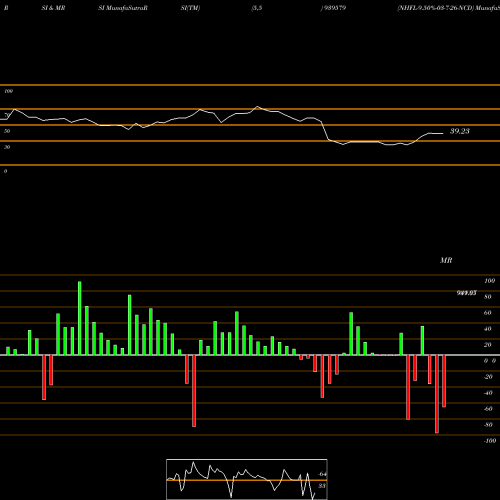Click the tallest green bar in MR histogram

point(80,318)
